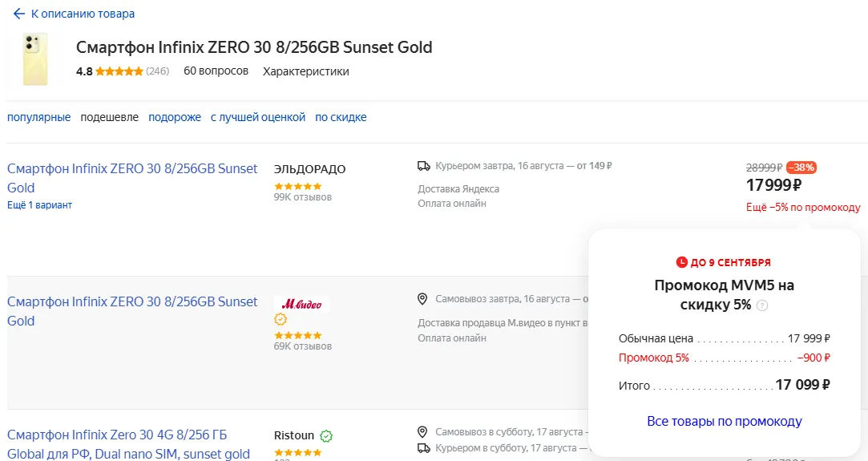The height and width of the screenshot is (461, 868).
Task: Click the question mark icon next to promo code
Action: point(762,305)
